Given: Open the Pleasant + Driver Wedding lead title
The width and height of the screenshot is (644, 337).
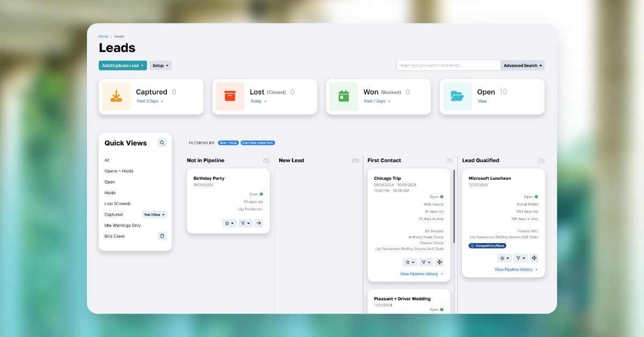Looking at the screenshot, I should (402, 299).
